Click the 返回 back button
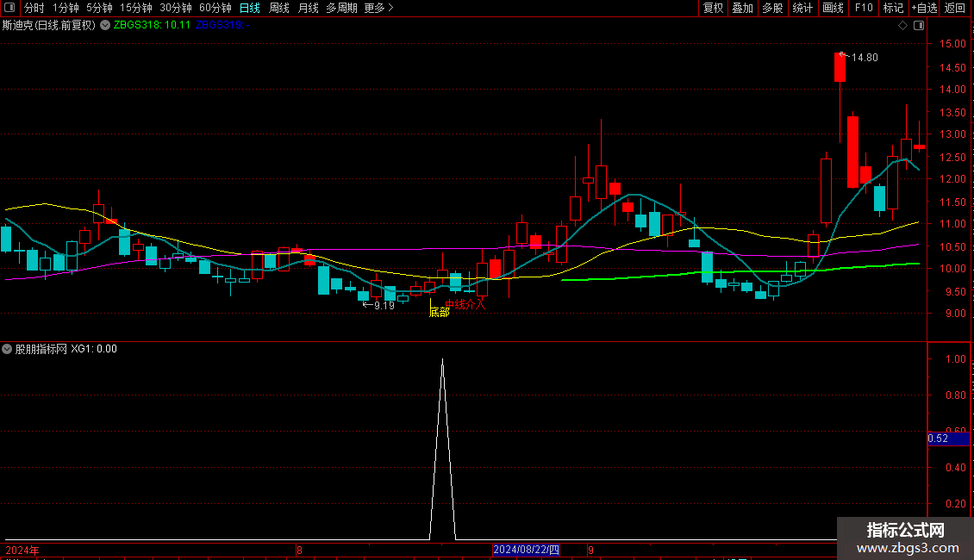The height and width of the screenshot is (560, 974). click(x=955, y=8)
